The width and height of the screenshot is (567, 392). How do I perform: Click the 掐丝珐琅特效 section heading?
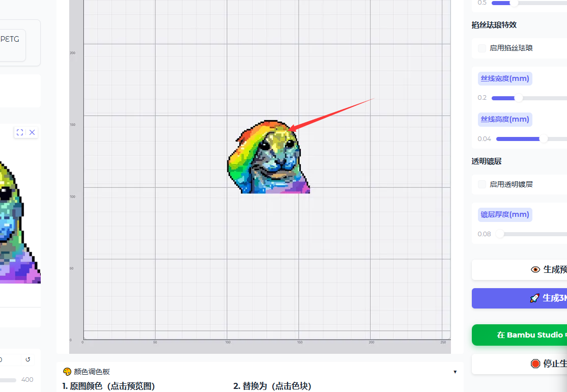(494, 25)
